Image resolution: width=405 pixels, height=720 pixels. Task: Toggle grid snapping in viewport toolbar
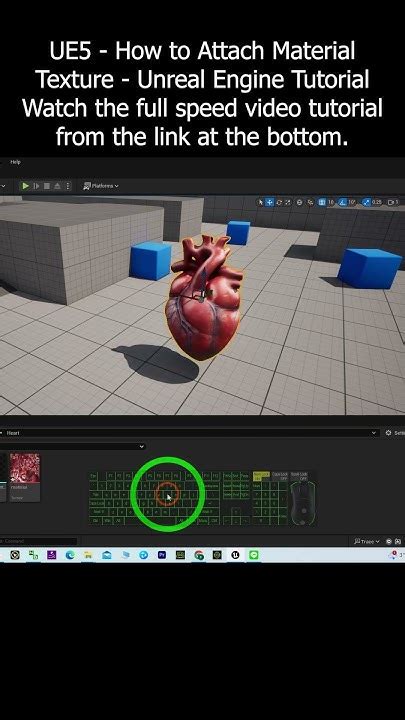pyautogui.click(x=322, y=202)
